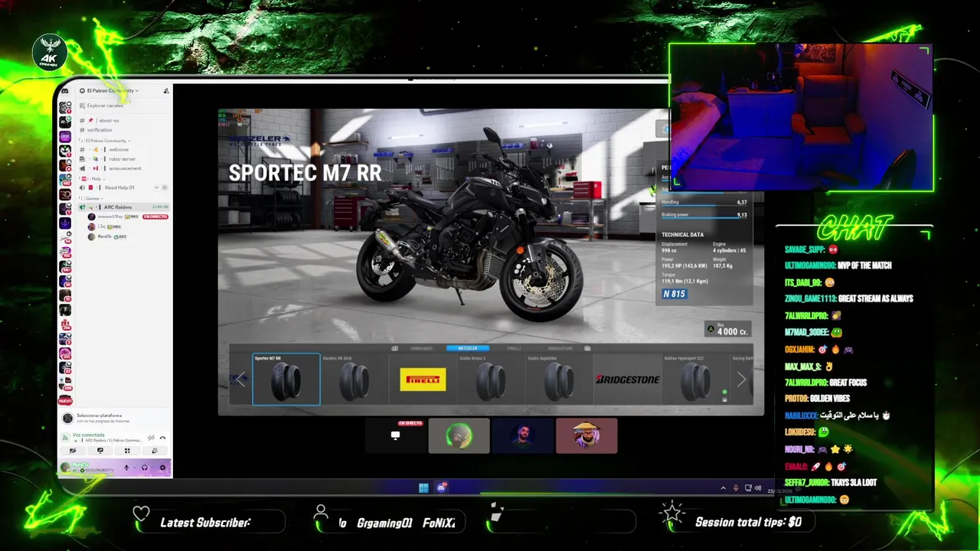Open the announcement channel

125,168
